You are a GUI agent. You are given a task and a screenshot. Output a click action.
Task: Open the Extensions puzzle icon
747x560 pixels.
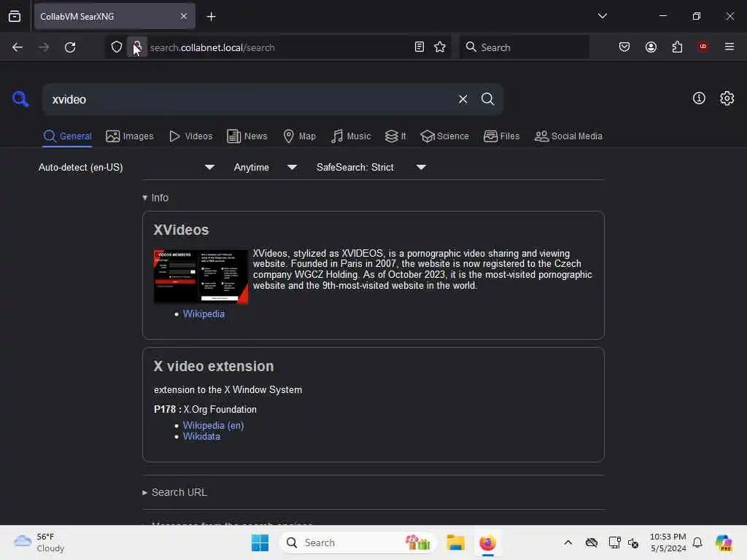(x=677, y=47)
